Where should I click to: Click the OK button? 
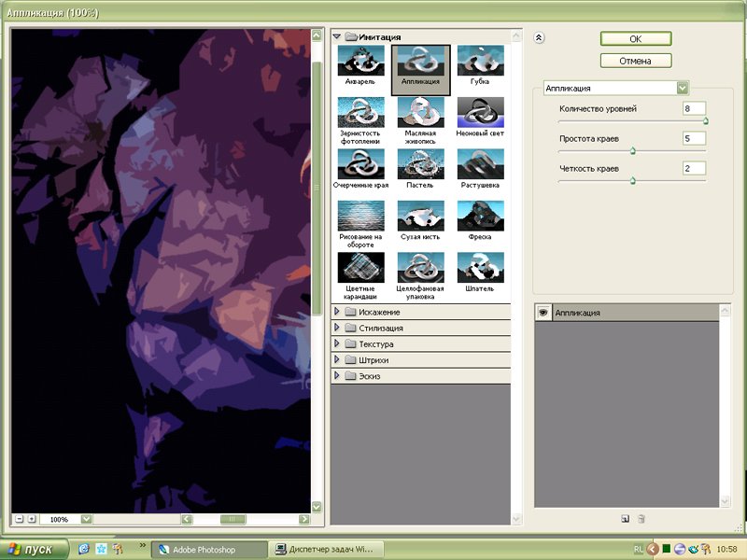point(635,39)
